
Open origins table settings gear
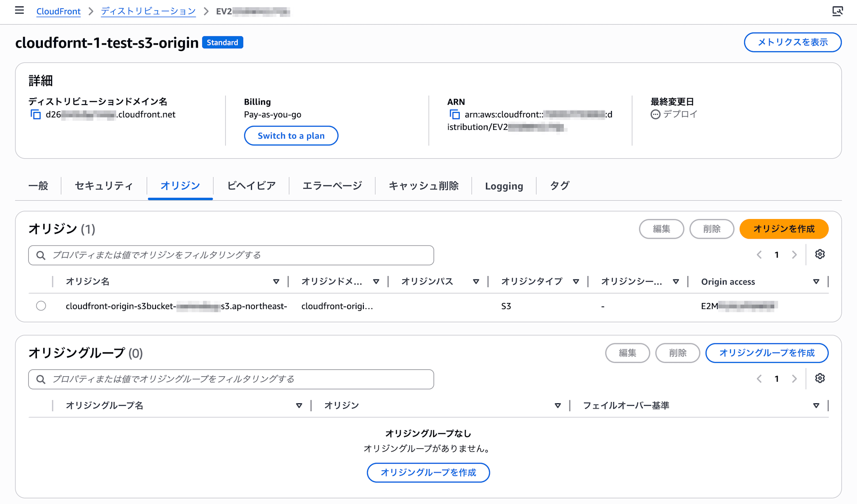[820, 254]
